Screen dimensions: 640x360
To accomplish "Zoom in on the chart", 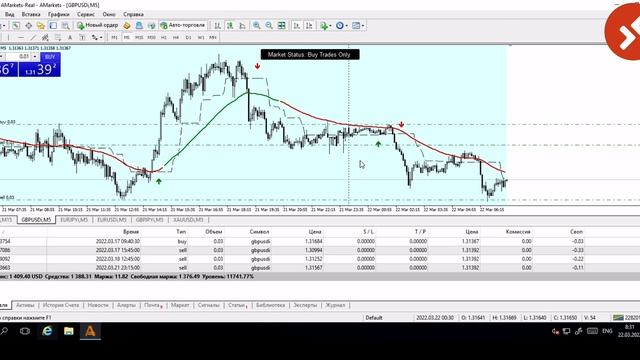I will click(x=256, y=25).
